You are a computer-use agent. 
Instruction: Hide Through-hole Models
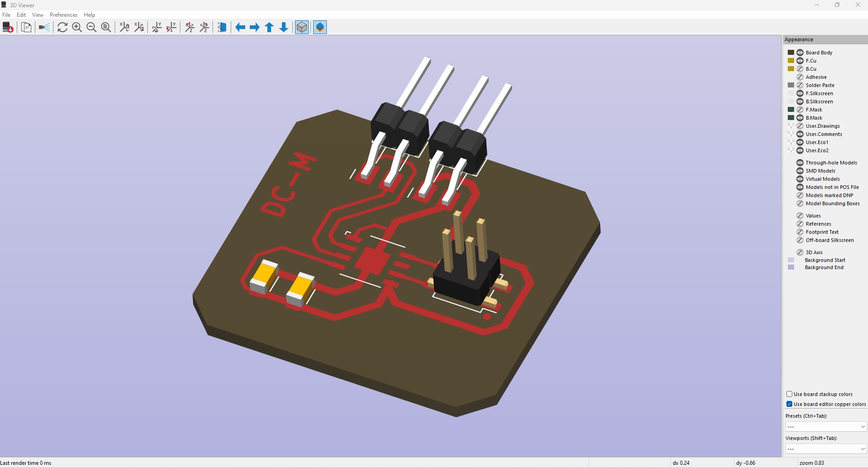(x=800, y=163)
